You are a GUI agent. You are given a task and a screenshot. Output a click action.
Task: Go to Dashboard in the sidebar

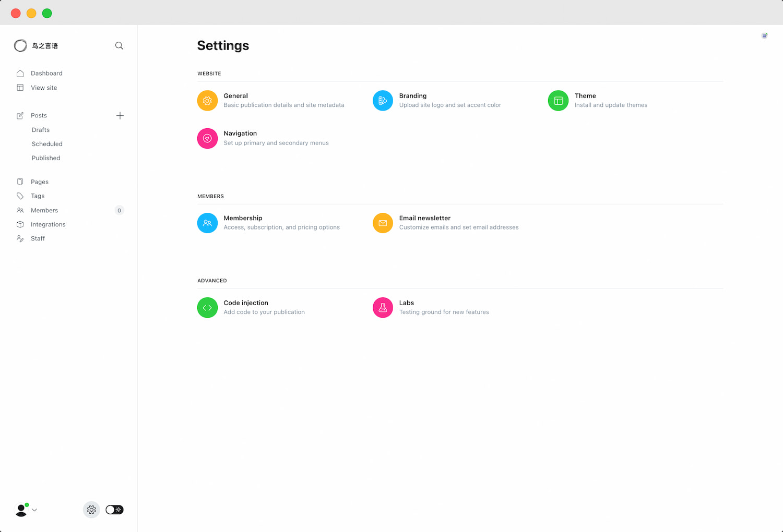tap(46, 74)
